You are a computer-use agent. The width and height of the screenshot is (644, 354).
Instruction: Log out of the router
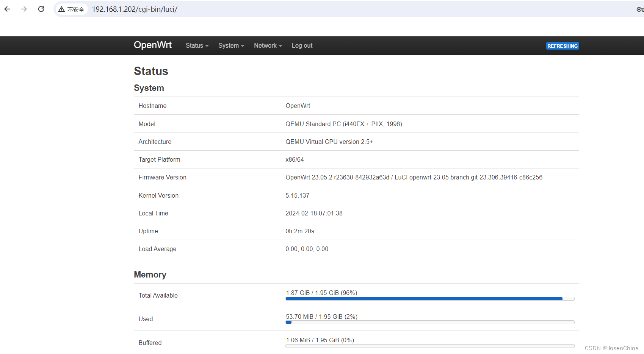pos(302,45)
